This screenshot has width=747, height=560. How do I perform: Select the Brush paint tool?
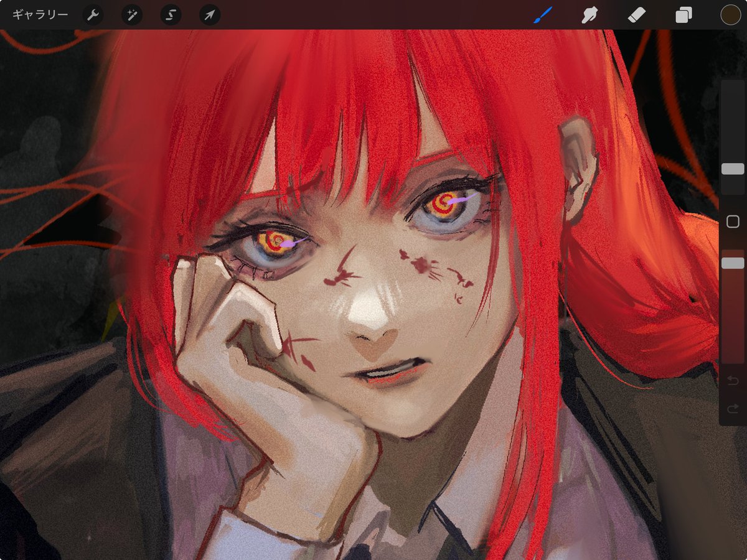pyautogui.click(x=543, y=15)
